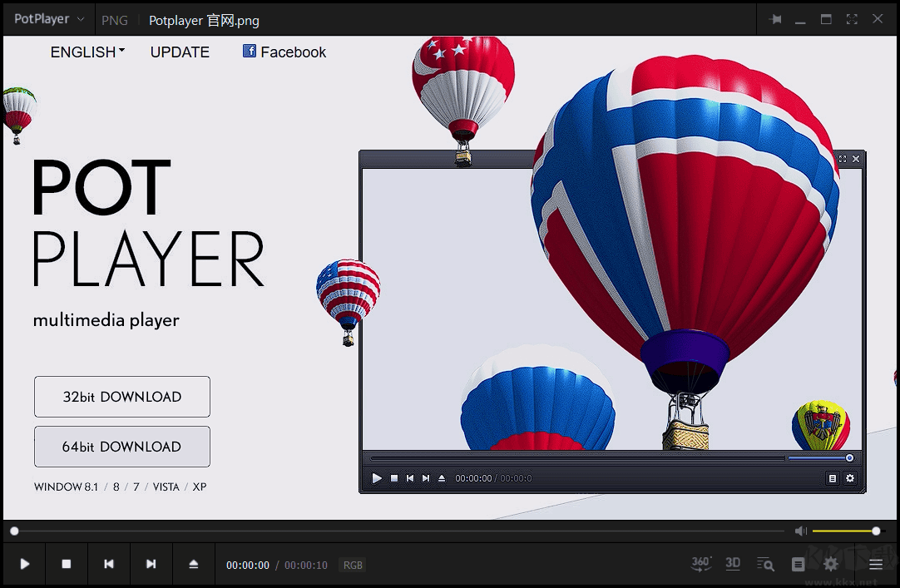The width and height of the screenshot is (900, 588).
Task: Toggle always-on-top pin
Action: pos(776,18)
